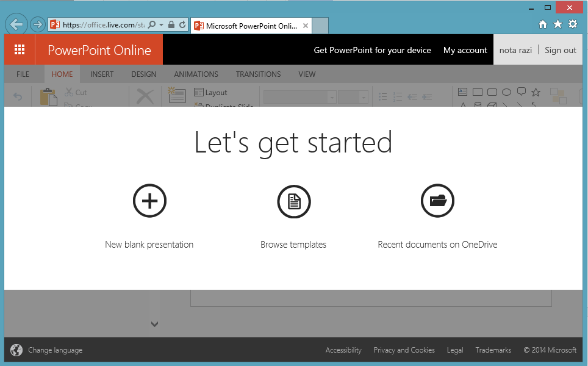
Task: Click the search magnifier in address bar
Action: 152,25
